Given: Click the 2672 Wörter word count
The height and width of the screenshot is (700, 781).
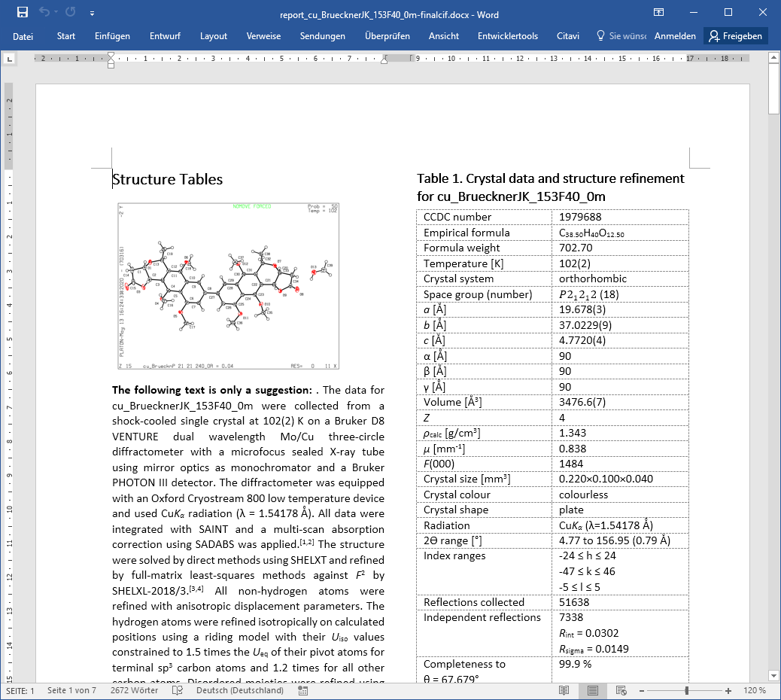Looking at the screenshot, I should point(133,690).
